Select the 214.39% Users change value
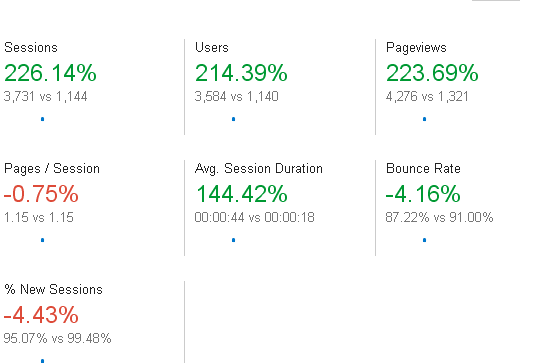The width and height of the screenshot is (553, 363). [241, 73]
